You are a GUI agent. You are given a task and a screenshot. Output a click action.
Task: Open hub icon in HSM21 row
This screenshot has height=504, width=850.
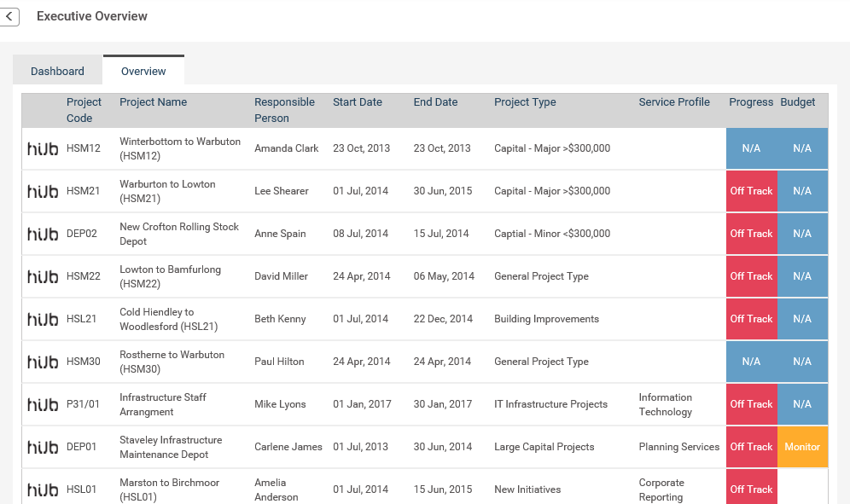pos(43,191)
